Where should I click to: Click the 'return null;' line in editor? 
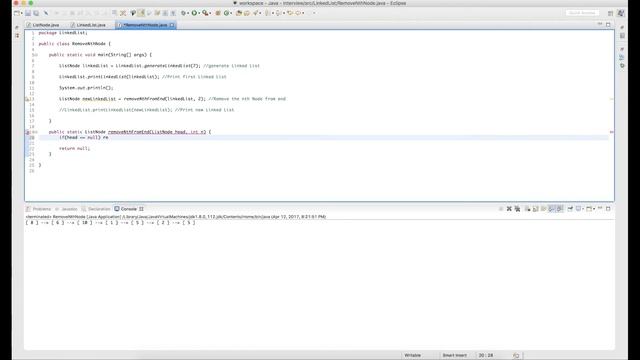74,149
